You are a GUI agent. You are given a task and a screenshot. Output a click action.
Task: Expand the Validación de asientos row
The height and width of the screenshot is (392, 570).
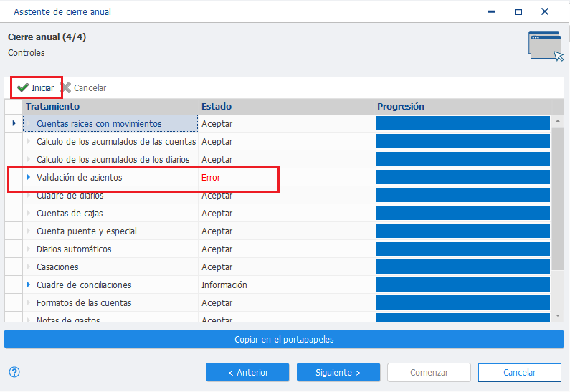29,177
